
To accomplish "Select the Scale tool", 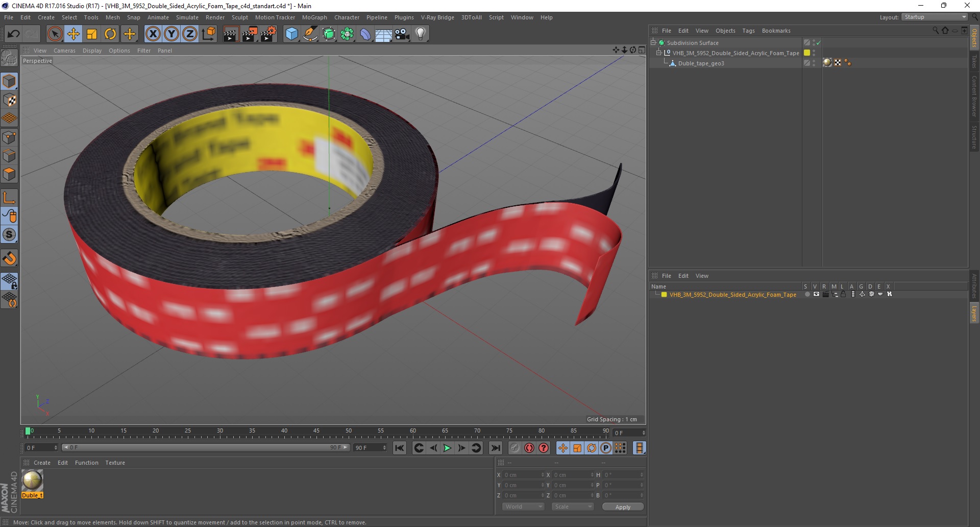I will click(92, 34).
